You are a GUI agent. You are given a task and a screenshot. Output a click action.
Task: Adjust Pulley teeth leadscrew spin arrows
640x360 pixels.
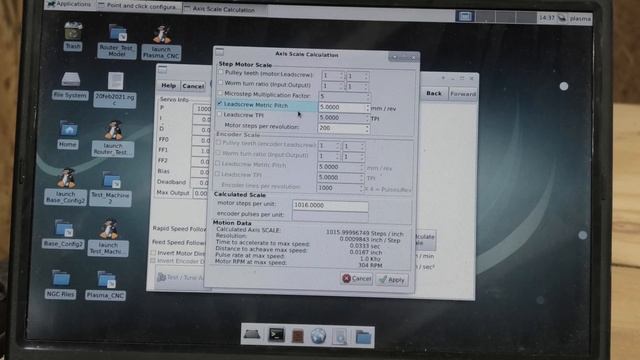click(366, 76)
